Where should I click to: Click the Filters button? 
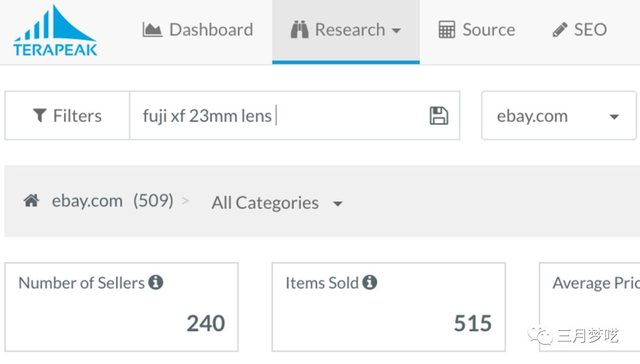coord(67,116)
